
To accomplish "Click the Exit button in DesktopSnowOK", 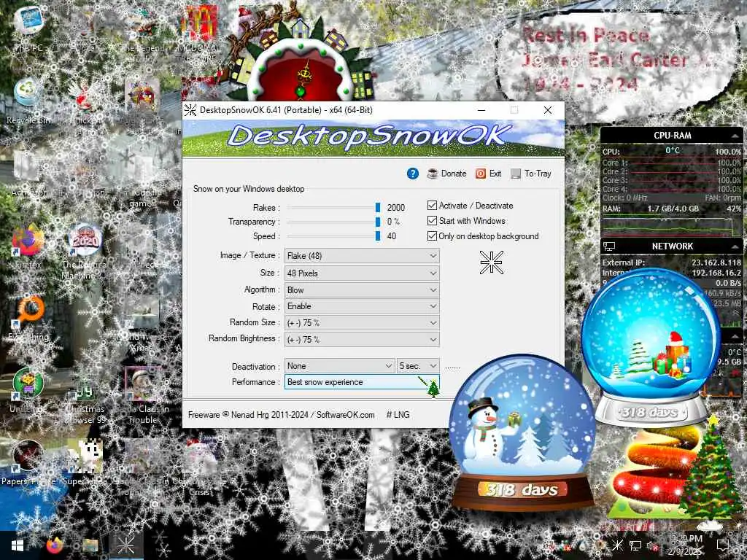I will point(489,174).
